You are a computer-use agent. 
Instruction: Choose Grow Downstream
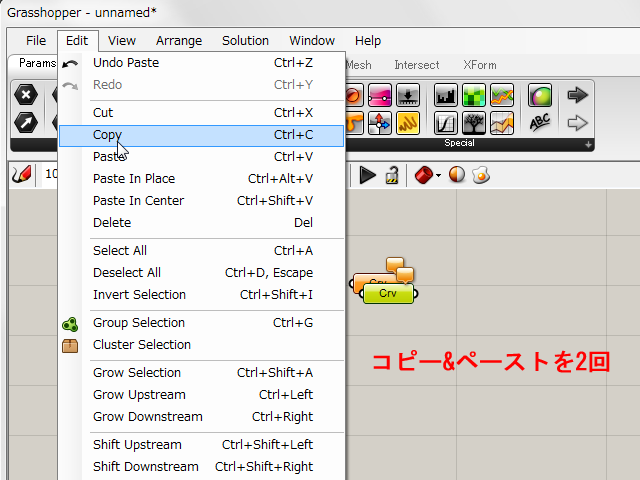coord(202,416)
